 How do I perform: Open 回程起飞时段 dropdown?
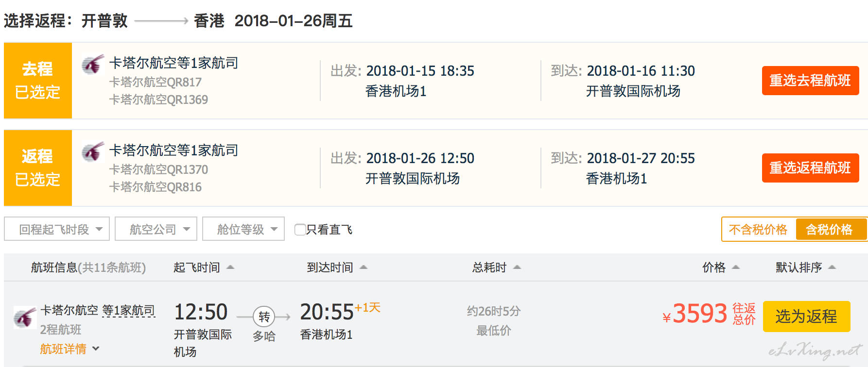click(x=57, y=229)
